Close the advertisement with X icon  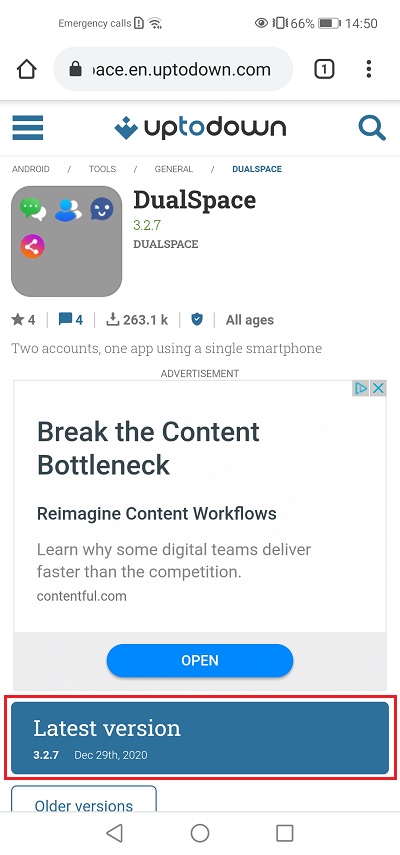[378, 388]
